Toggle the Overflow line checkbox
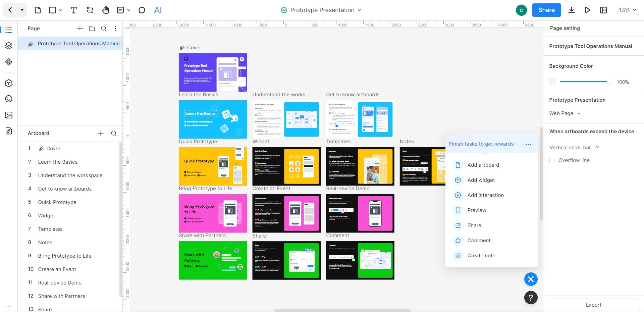The width and height of the screenshot is (644, 312). coord(552,160)
